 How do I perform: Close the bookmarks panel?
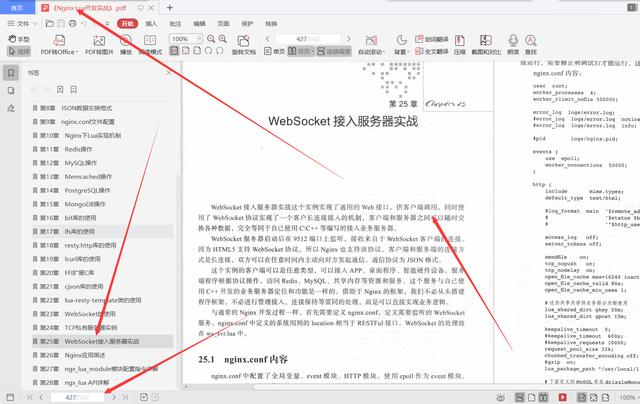tap(169, 73)
